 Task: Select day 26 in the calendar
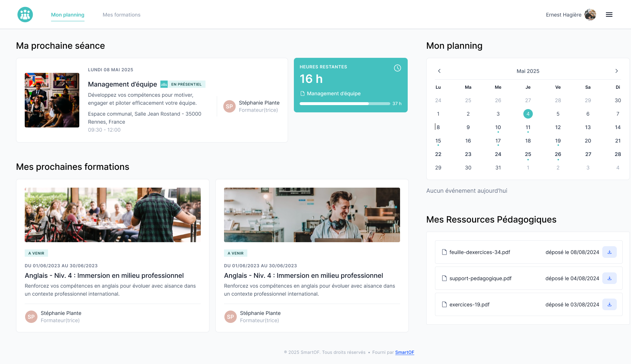point(558,154)
